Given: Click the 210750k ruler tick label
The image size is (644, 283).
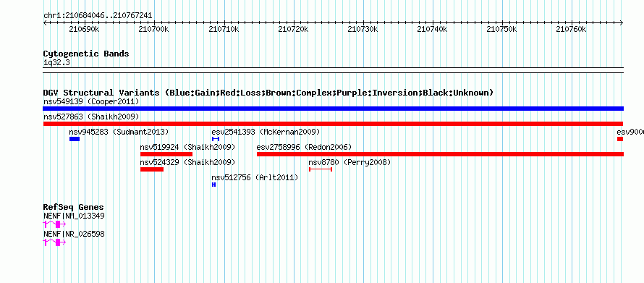Looking at the screenshot, I should (x=501, y=29).
